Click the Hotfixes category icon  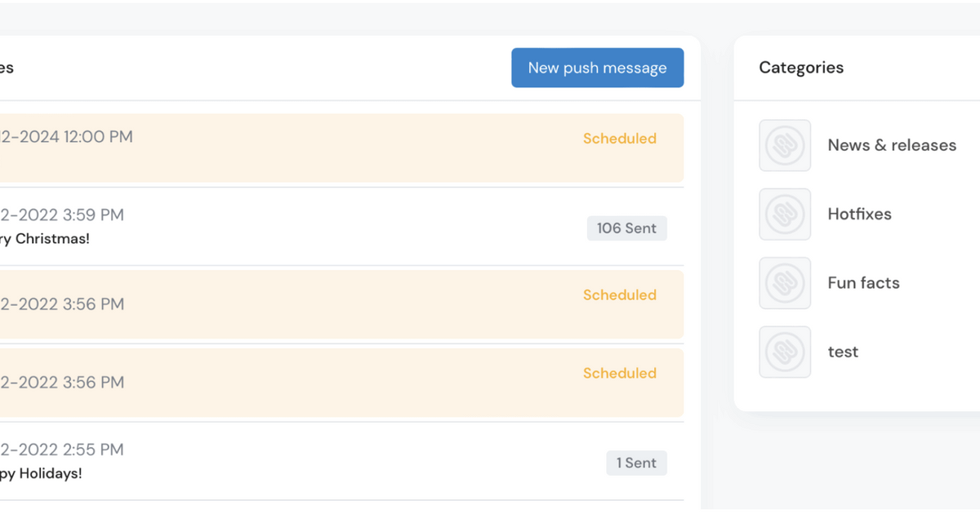[x=785, y=214]
